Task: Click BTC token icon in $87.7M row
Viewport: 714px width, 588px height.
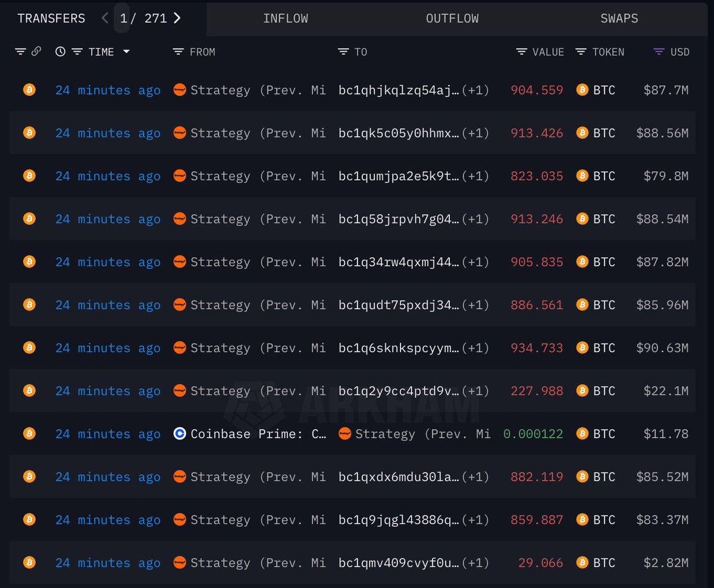Action: coord(583,90)
